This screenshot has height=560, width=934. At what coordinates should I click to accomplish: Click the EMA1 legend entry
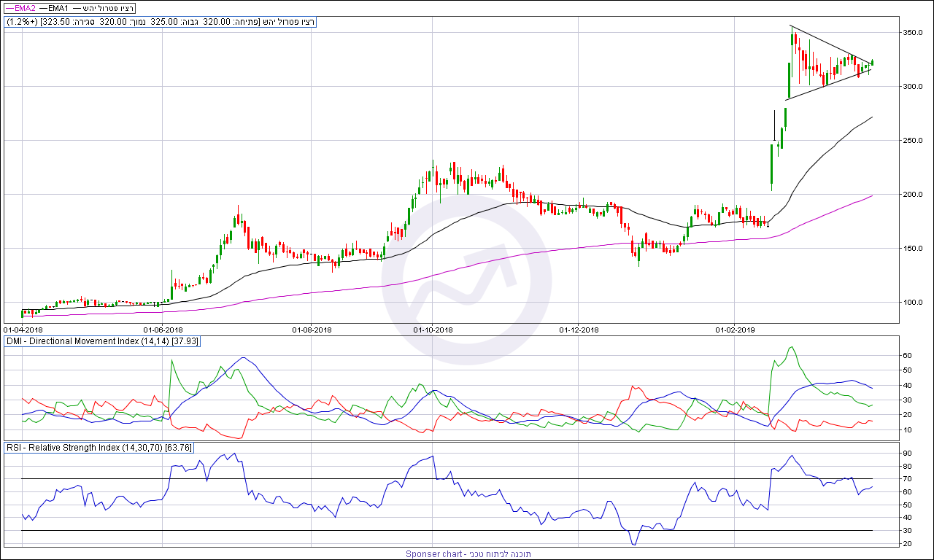click(x=53, y=7)
